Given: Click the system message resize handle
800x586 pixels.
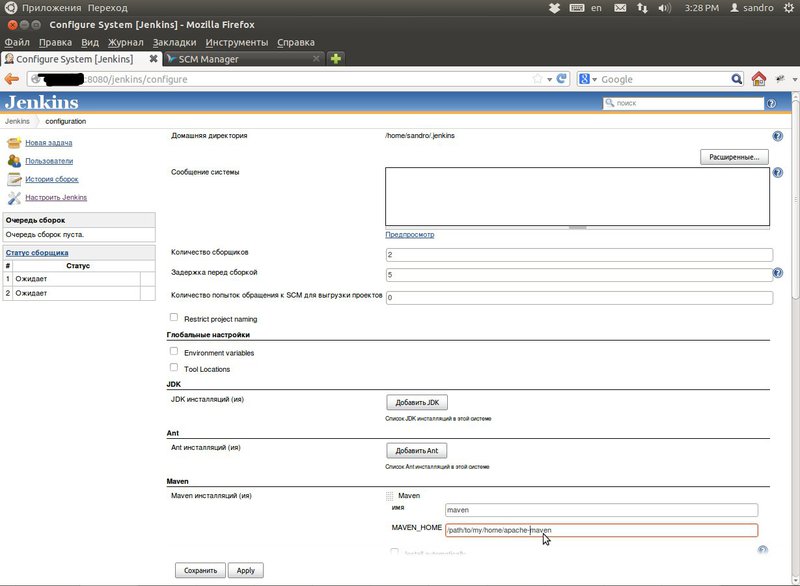Looking at the screenshot, I should [578, 227].
